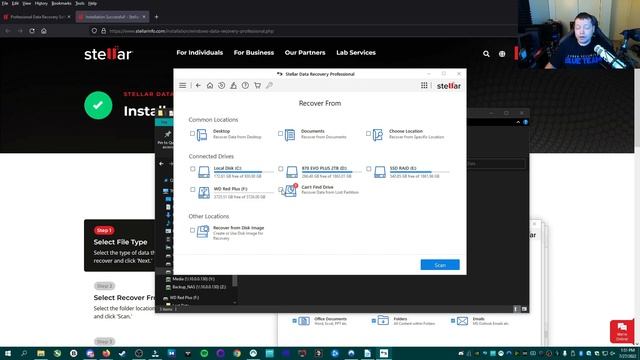Screen dimensions: 640x360
Task: Click the Recover from Disk Image icon
Action: click(x=203, y=231)
